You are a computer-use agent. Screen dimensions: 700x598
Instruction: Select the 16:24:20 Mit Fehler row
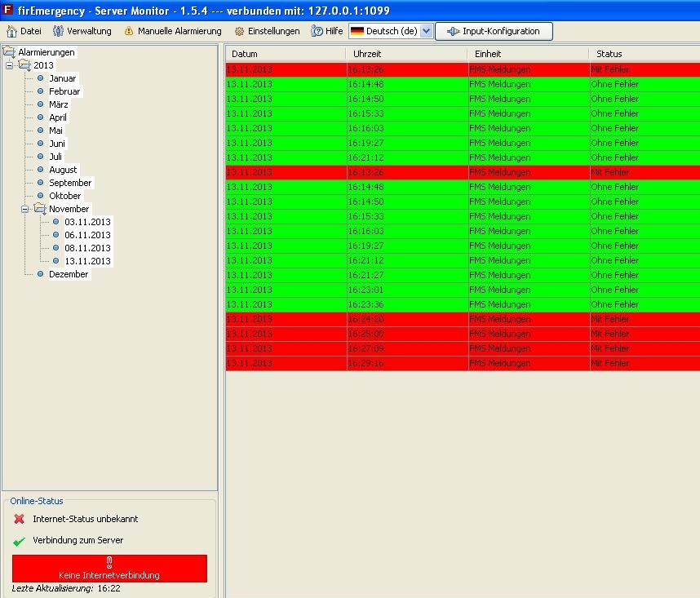[462, 319]
